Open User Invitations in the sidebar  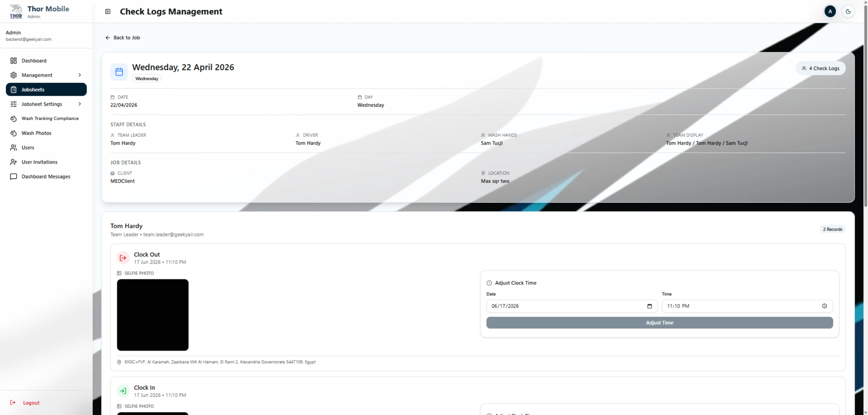click(46, 162)
